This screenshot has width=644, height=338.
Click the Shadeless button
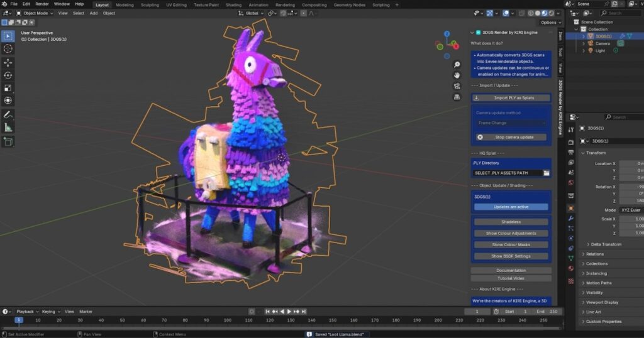click(511, 222)
